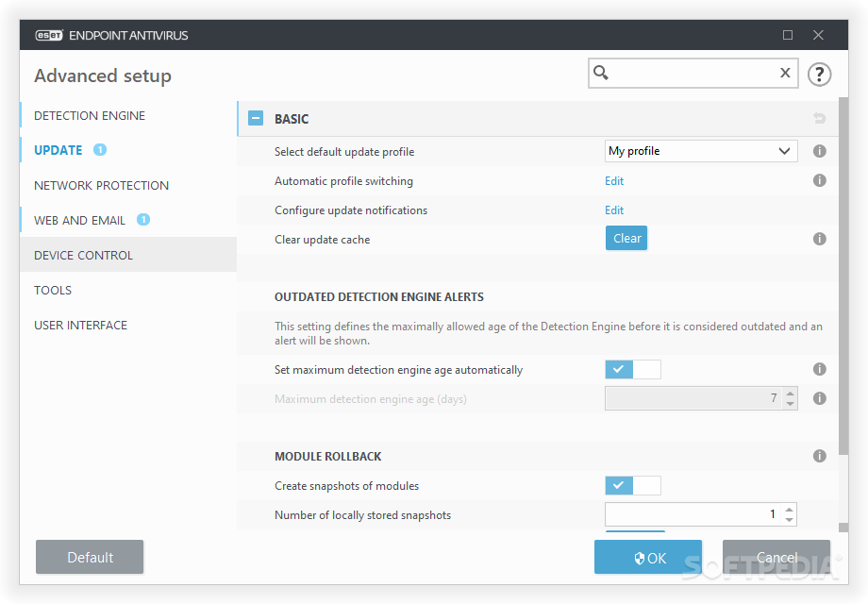Edit Configure update notifications
The width and height of the screenshot is (868, 604).
614,210
